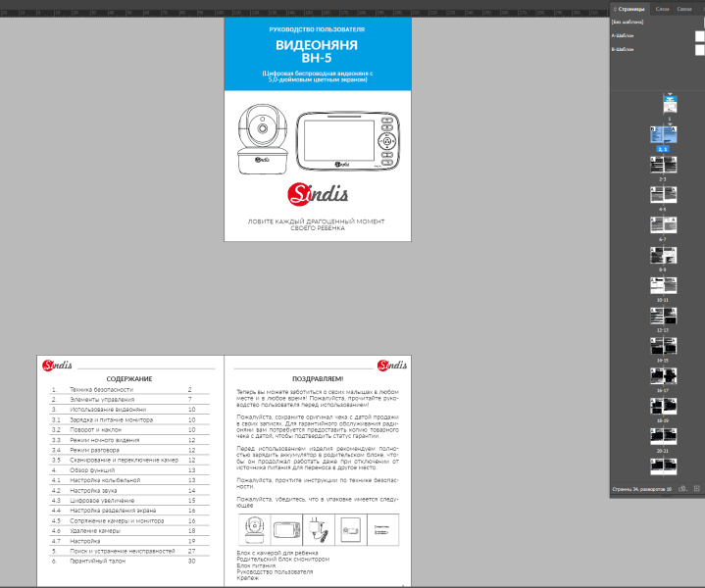Click the Блок с камерой для ребенка line
This screenshot has width=705, height=588.
[277, 553]
